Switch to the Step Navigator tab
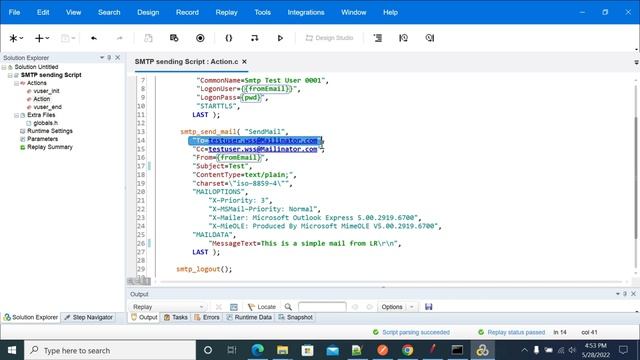This screenshot has width=640, height=360. pos(89,317)
